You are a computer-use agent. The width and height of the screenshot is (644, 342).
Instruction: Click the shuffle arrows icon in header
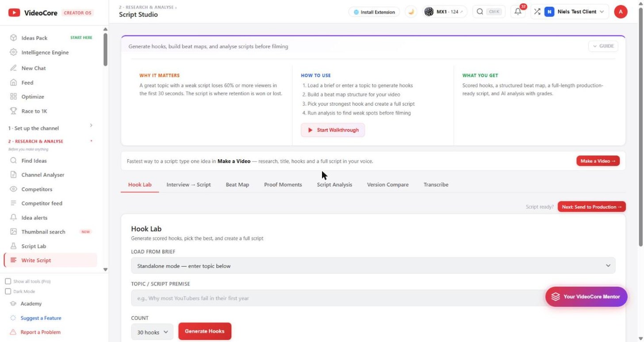537,12
